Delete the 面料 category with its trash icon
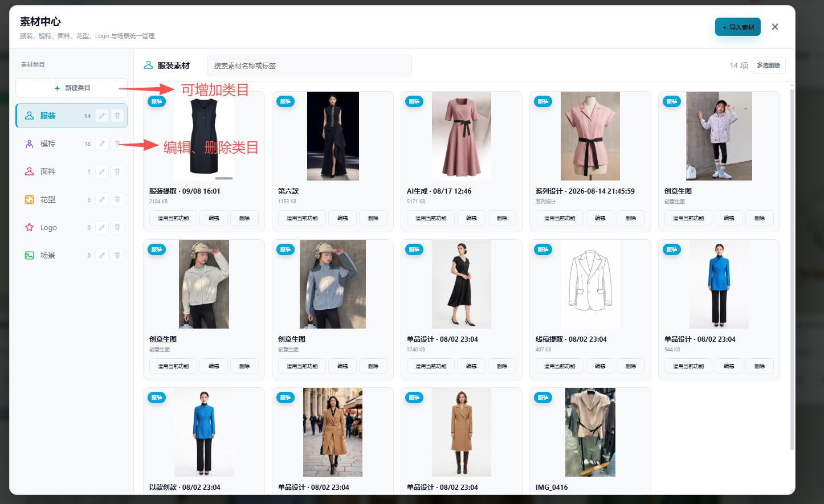 (x=117, y=171)
